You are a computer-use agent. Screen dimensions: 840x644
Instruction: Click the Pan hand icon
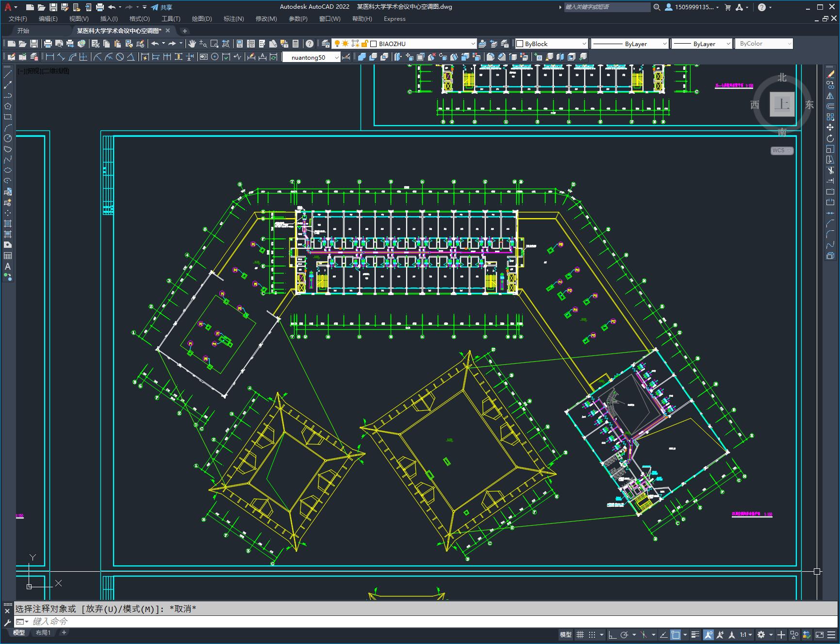tap(192, 44)
